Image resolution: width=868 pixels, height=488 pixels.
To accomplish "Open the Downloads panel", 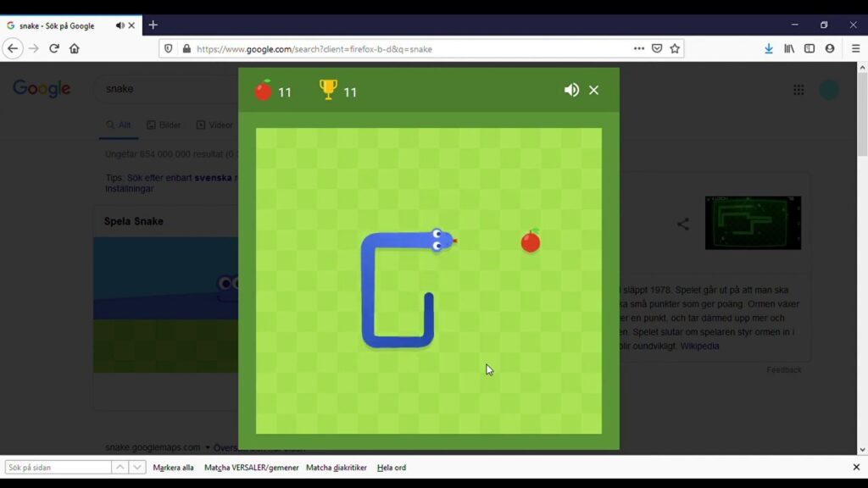I will pos(769,48).
